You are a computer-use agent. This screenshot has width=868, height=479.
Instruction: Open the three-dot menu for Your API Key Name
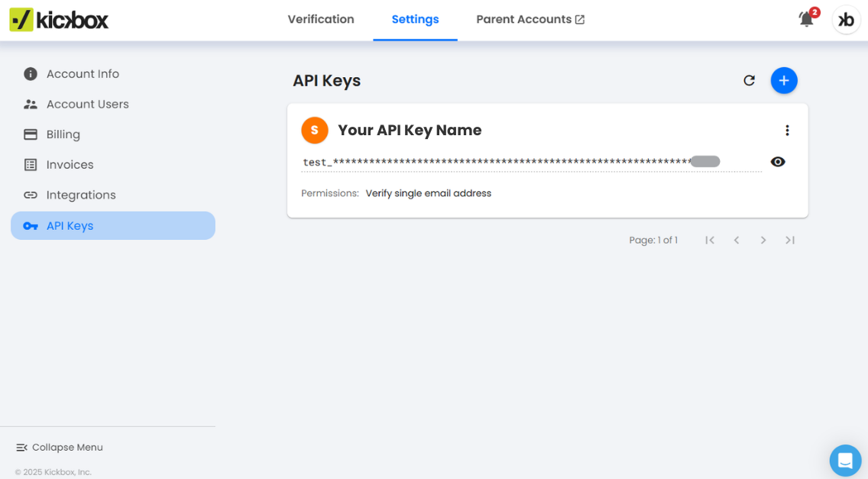[x=788, y=130]
